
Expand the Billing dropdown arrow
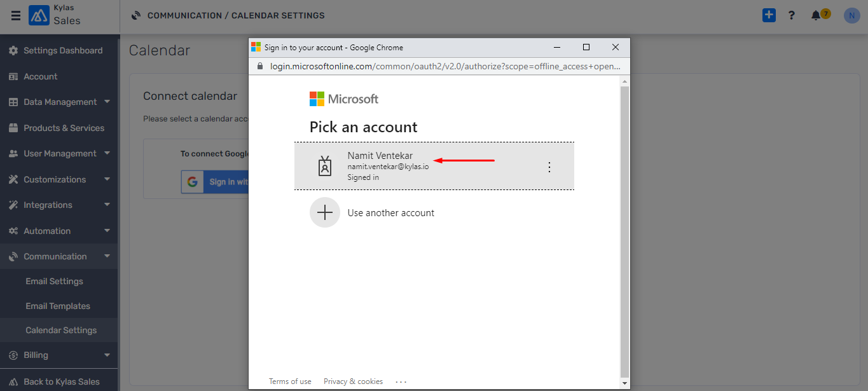[107, 355]
